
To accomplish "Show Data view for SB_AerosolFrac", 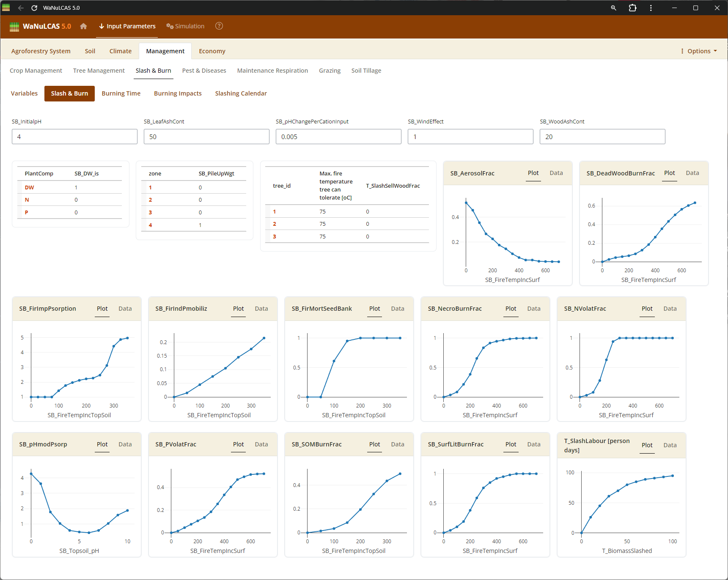I will 556,173.
